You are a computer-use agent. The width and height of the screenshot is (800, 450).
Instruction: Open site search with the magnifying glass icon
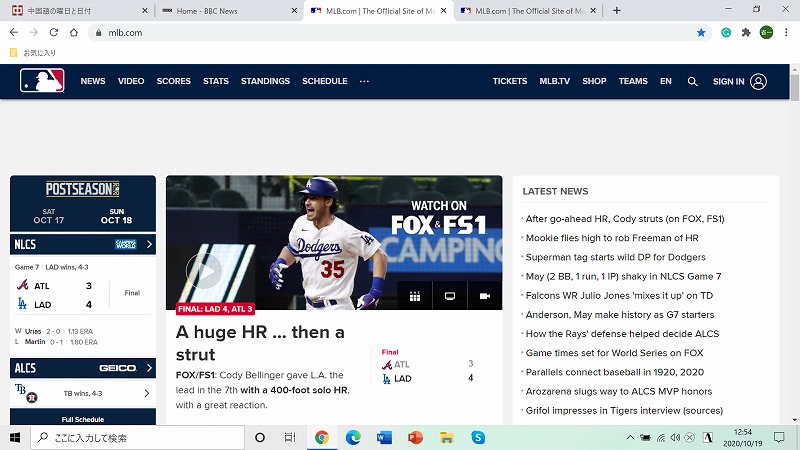click(693, 82)
